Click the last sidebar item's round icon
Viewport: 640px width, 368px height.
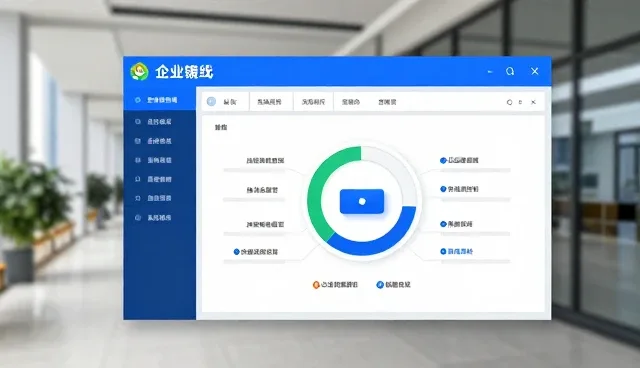point(138,217)
